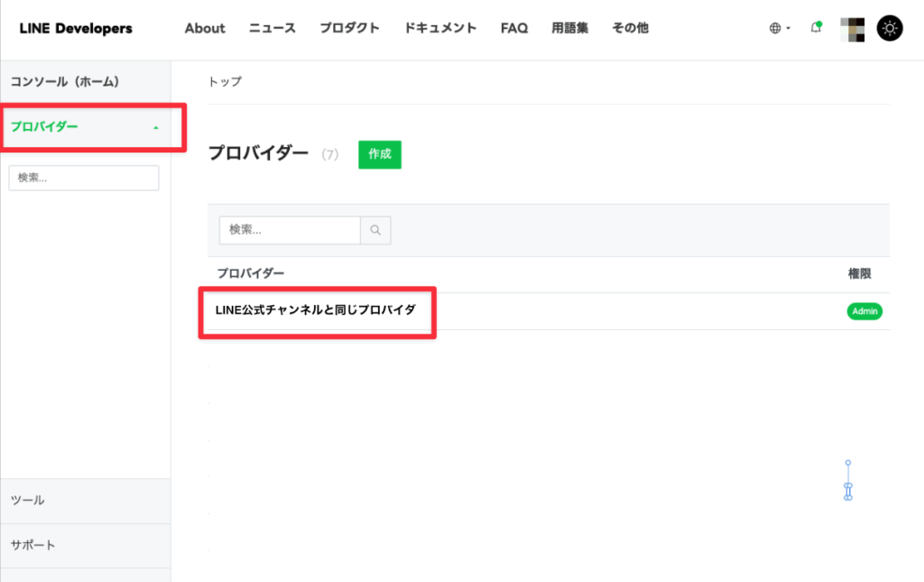Open the language globe selector

[779, 29]
